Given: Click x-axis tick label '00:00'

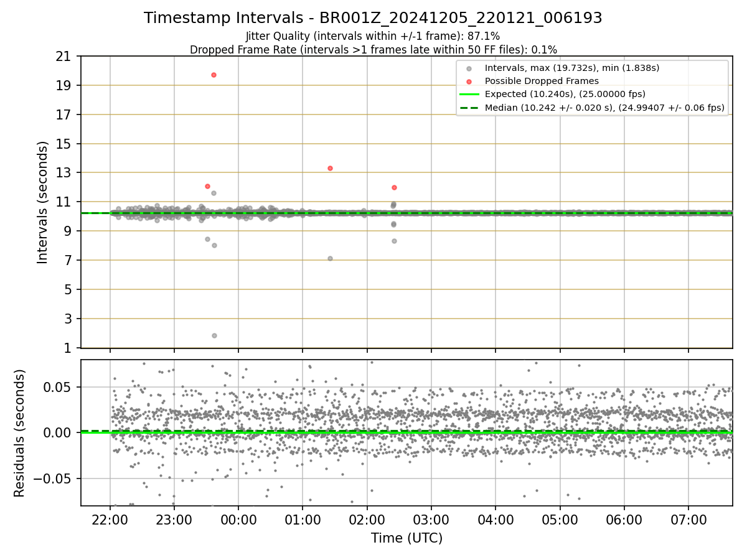Looking at the screenshot, I should coord(238,520).
